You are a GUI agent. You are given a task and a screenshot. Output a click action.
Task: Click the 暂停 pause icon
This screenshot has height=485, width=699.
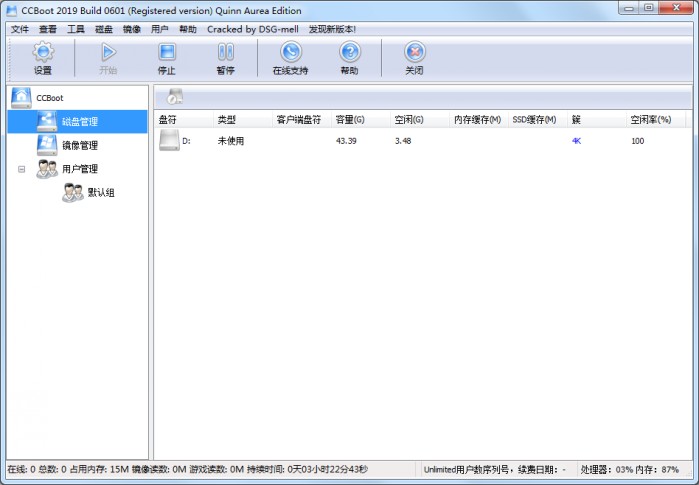(x=226, y=52)
